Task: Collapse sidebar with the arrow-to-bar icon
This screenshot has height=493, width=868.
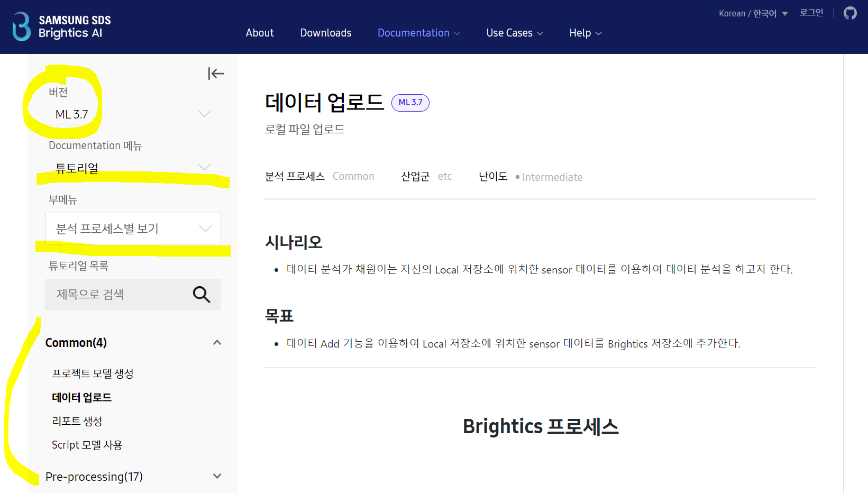Action: 216,74
